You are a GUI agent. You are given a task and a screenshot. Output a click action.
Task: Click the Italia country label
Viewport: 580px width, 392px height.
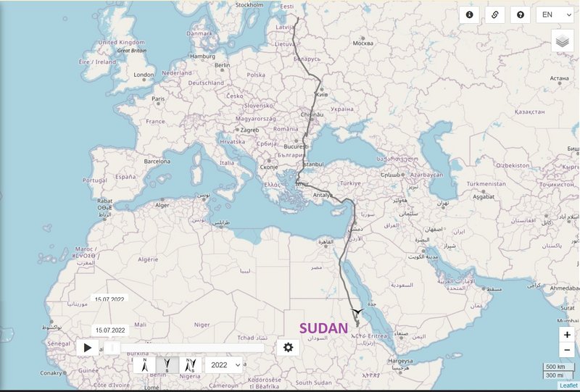pos(227,163)
